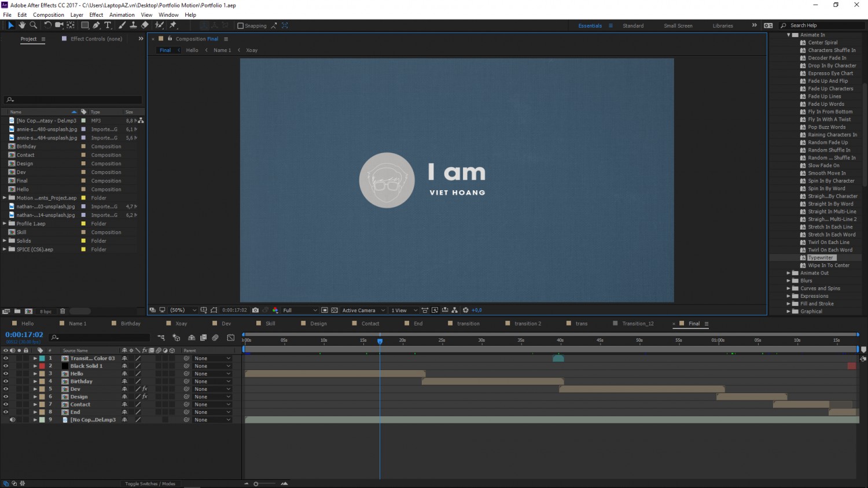Viewport: 868px width, 488px height.
Task: Expand the Animate Out presets folder
Action: coord(788,273)
